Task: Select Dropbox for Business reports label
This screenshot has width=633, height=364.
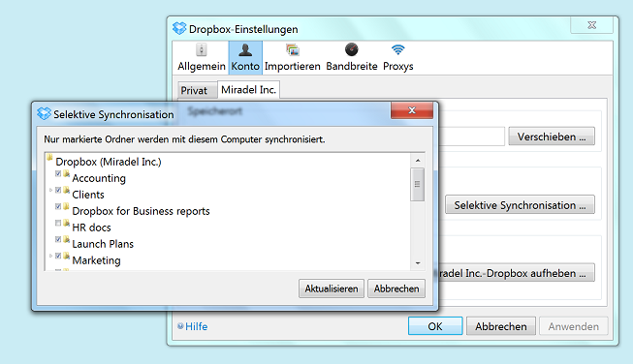Action: 141,211
